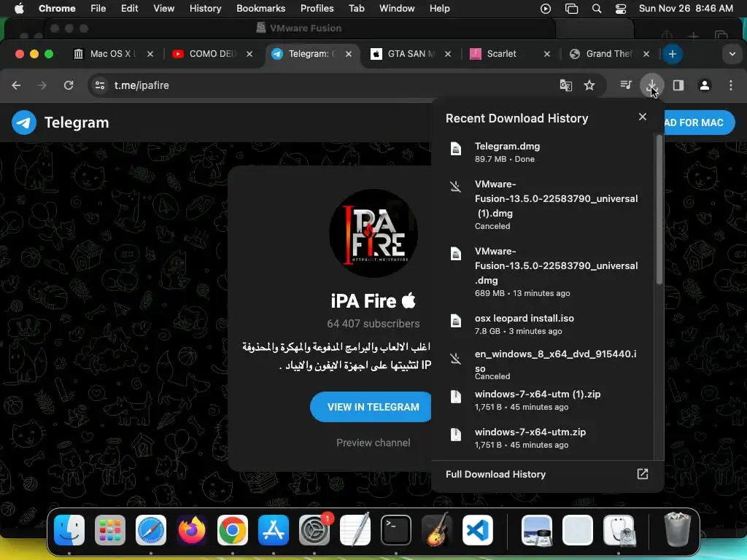Open Spotlight search in menu bar
The image size is (747, 560).
pos(597,9)
